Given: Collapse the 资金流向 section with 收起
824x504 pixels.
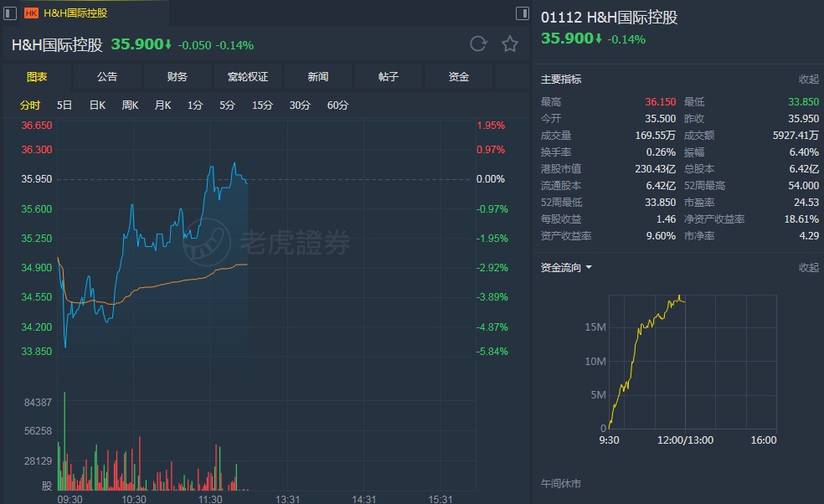Looking at the screenshot, I should pyautogui.click(x=808, y=268).
